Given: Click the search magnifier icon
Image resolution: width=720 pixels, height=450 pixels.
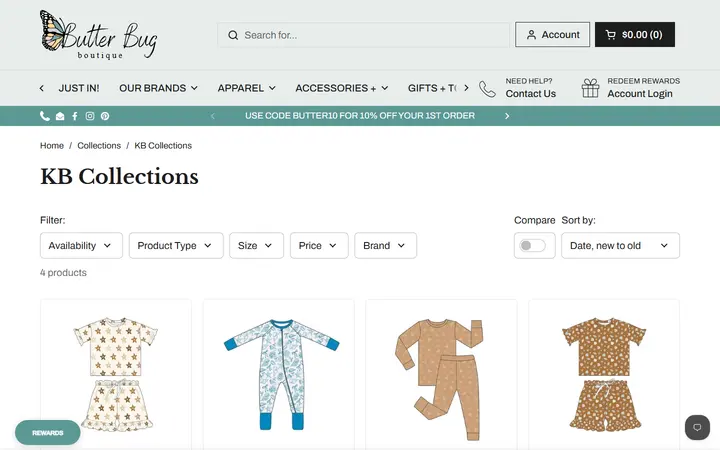Looking at the screenshot, I should click(x=233, y=35).
